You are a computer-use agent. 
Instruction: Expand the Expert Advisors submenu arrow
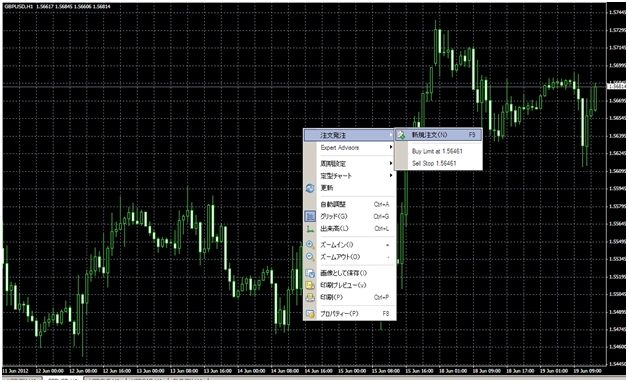pos(390,148)
